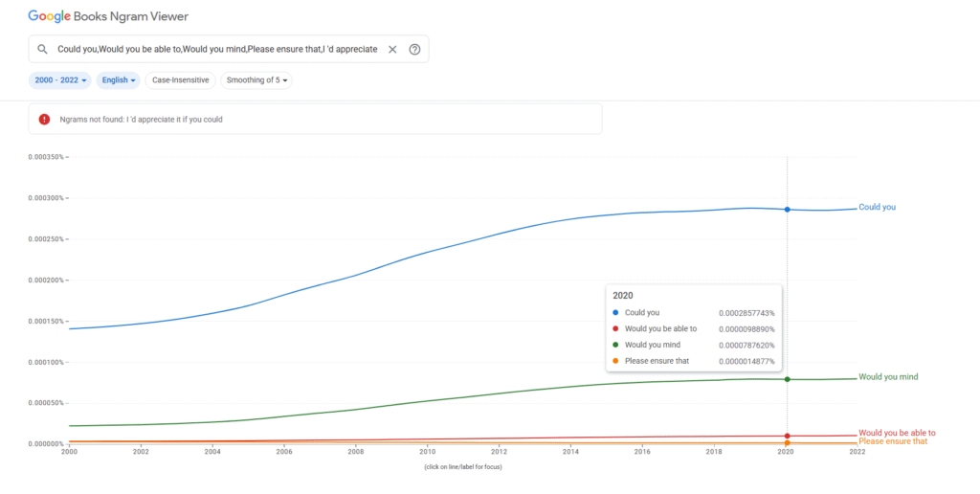This screenshot has width=980, height=494.
Task: Focus the Could you line label
Action: click(877, 207)
